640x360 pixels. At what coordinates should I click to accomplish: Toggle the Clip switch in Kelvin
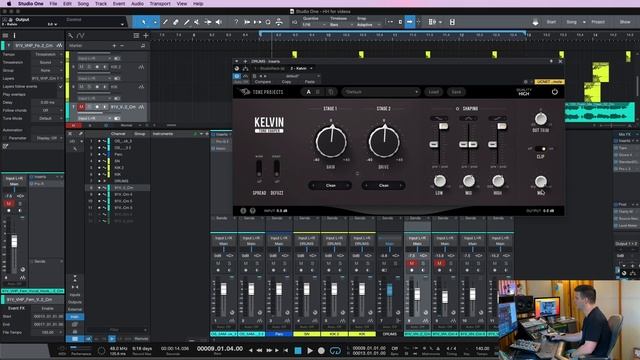pos(540,149)
